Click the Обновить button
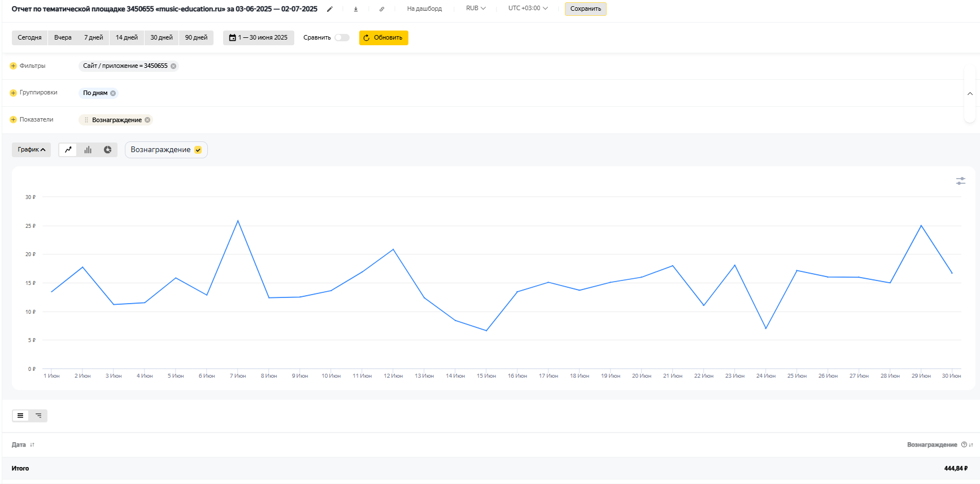980x484 pixels. 384,38
